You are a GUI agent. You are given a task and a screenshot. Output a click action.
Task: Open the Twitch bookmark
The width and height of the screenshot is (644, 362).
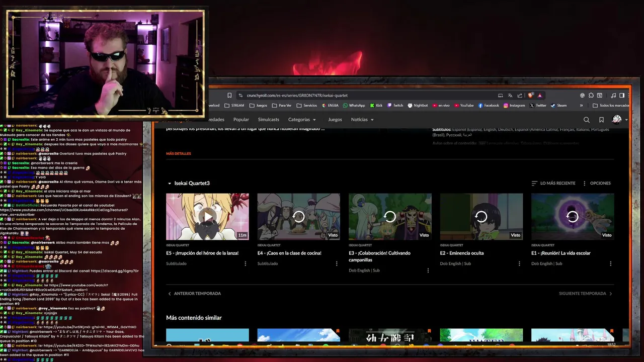tap(395, 106)
